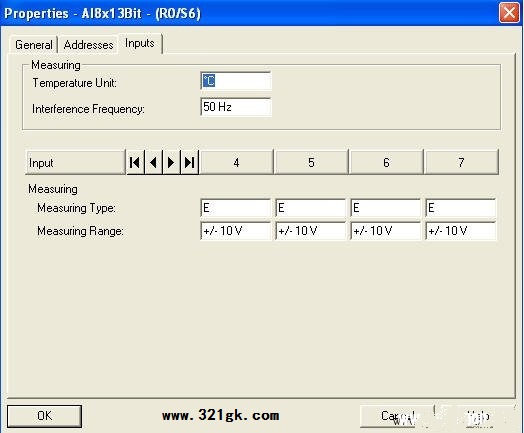Open the Interference Frequency 50 Hz field

[236, 107]
